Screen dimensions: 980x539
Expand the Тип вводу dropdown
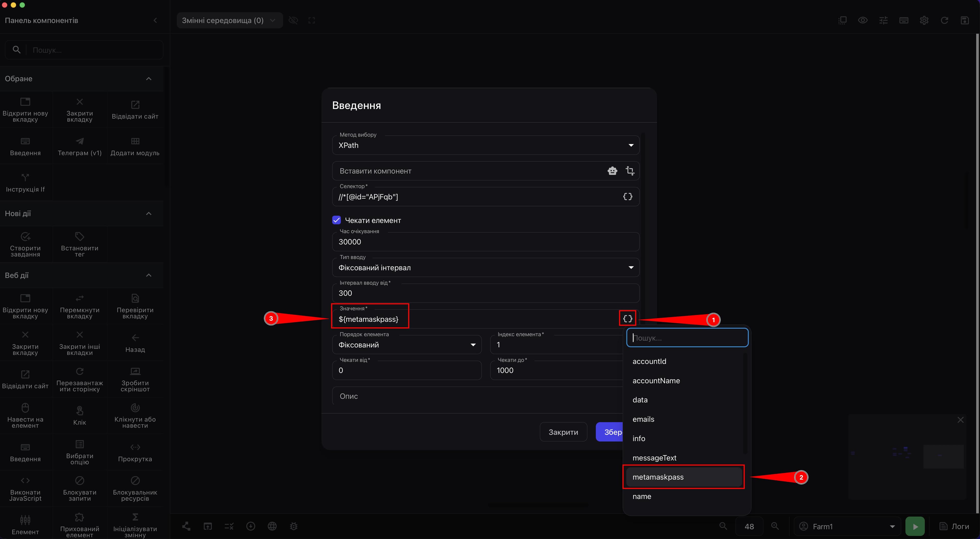click(x=485, y=268)
